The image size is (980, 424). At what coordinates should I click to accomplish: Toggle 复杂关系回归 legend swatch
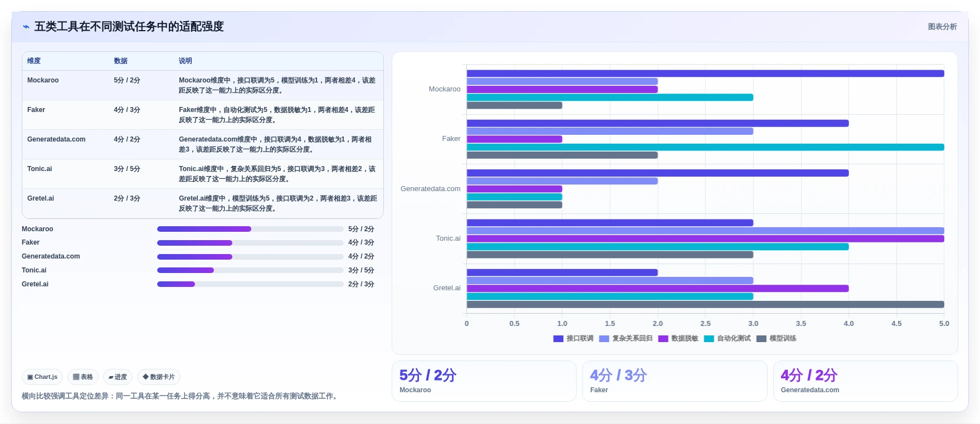tap(604, 339)
